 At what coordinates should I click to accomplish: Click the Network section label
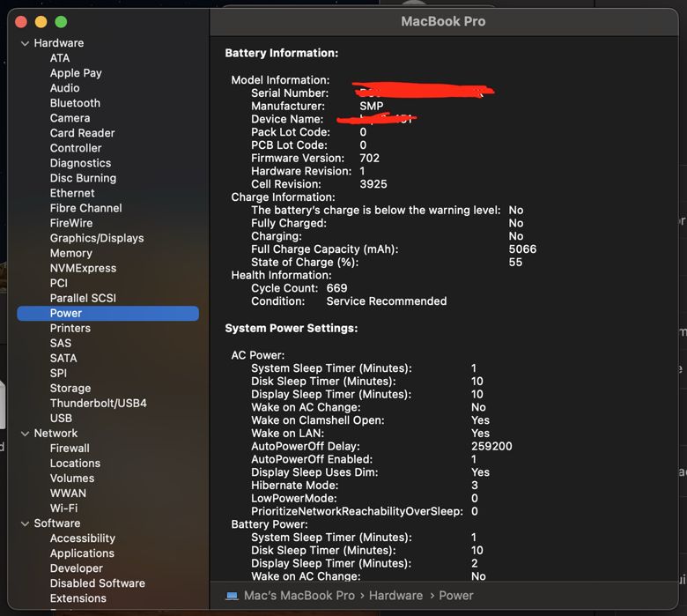coord(55,434)
